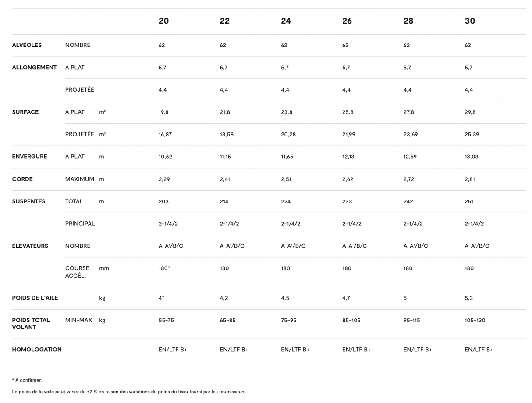
Task: Click the size 30 column header
Action: [x=469, y=21]
